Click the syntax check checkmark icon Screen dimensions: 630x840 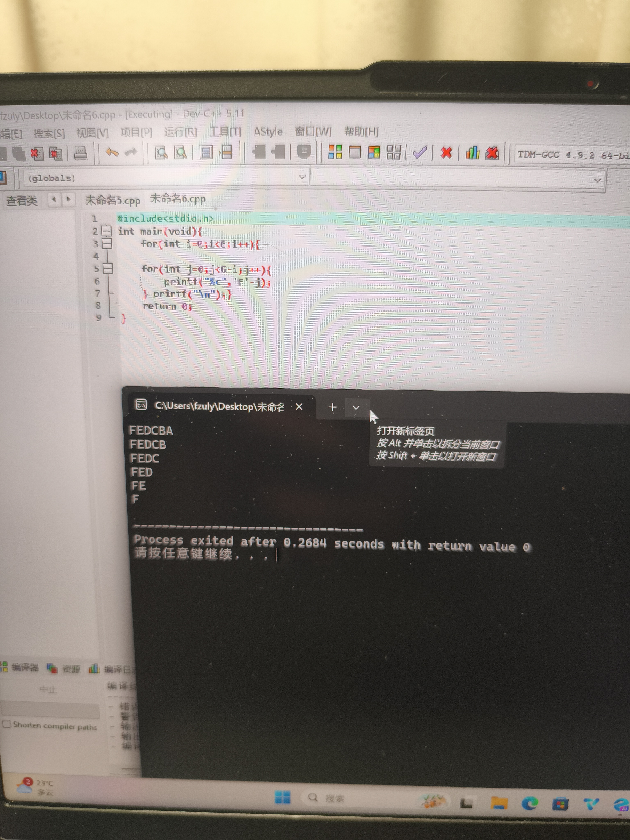tap(420, 153)
